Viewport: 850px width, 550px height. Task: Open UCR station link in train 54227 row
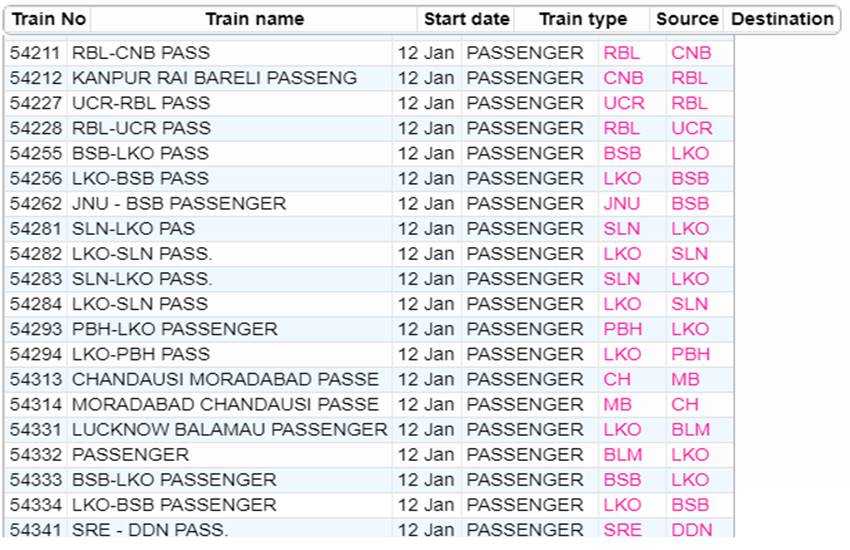(624, 103)
